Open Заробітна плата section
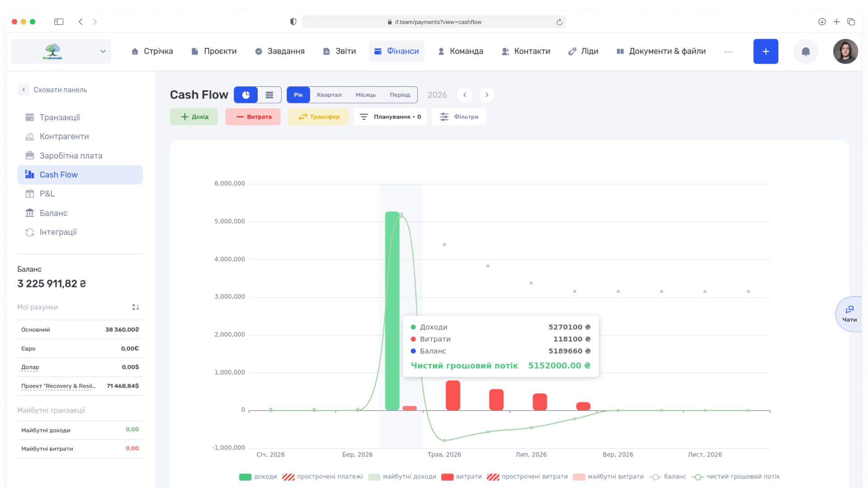 tap(80, 156)
